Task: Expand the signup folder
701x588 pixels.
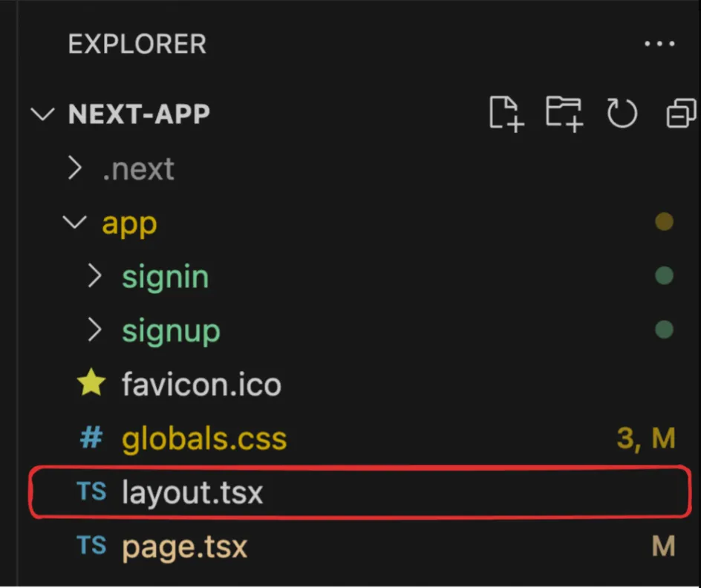Action: tap(94, 330)
